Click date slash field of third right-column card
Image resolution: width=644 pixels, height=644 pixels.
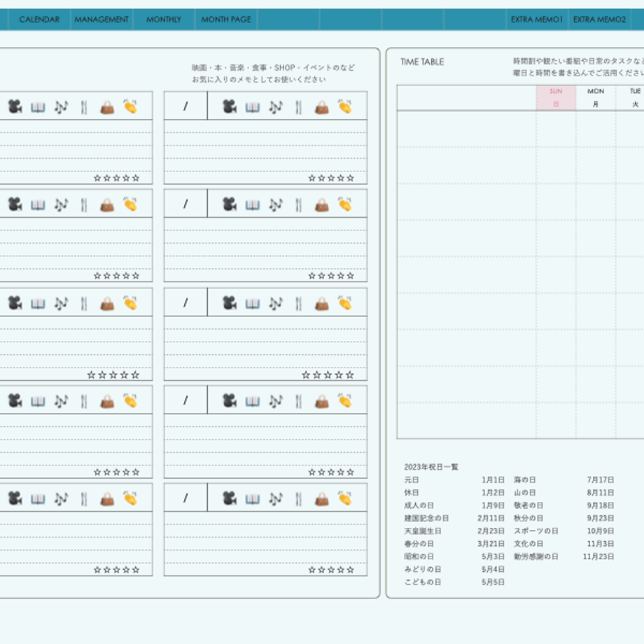point(185,302)
